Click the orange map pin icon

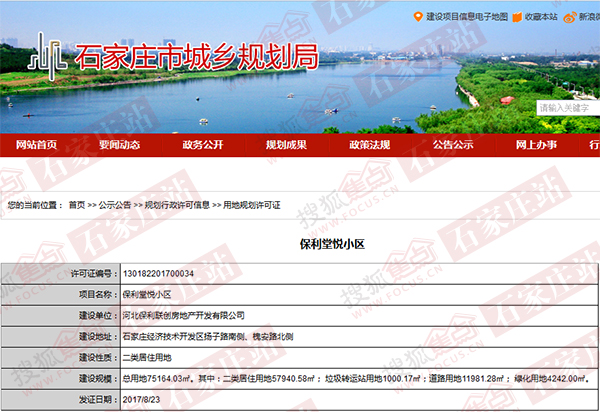(418, 17)
